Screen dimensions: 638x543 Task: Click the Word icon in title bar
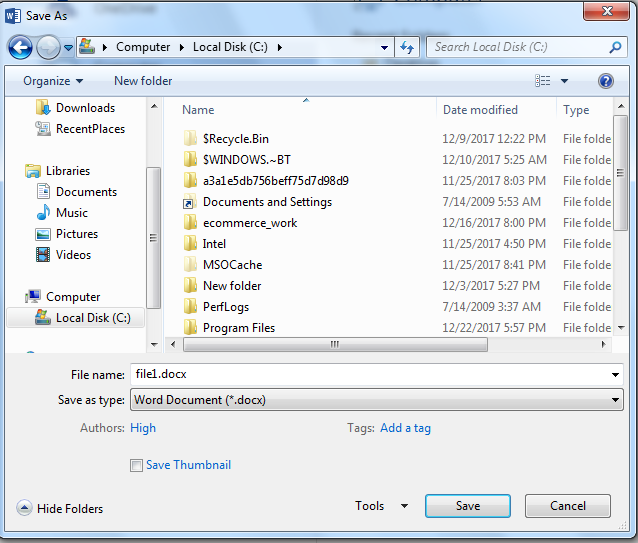[13, 16]
